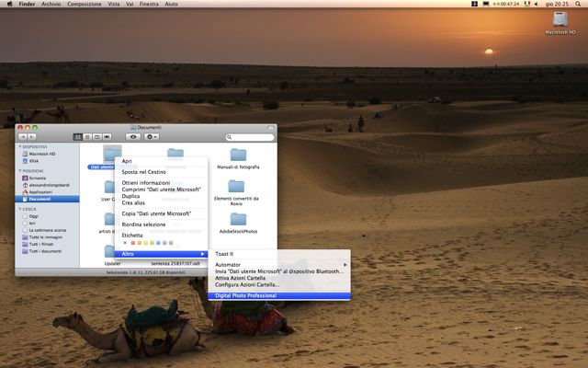This screenshot has height=368, width=588.
Task: Open the volume menu bar icon
Action: (537, 4)
